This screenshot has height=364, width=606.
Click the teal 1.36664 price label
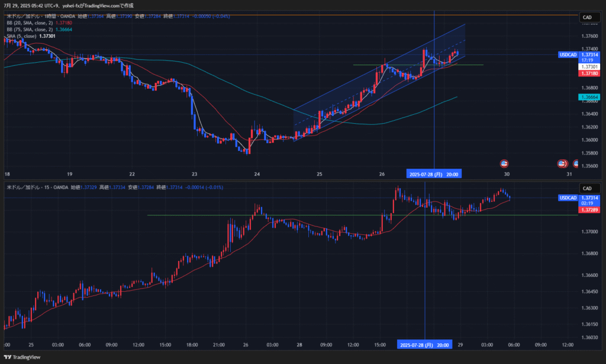pyautogui.click(x=588, y=96)
